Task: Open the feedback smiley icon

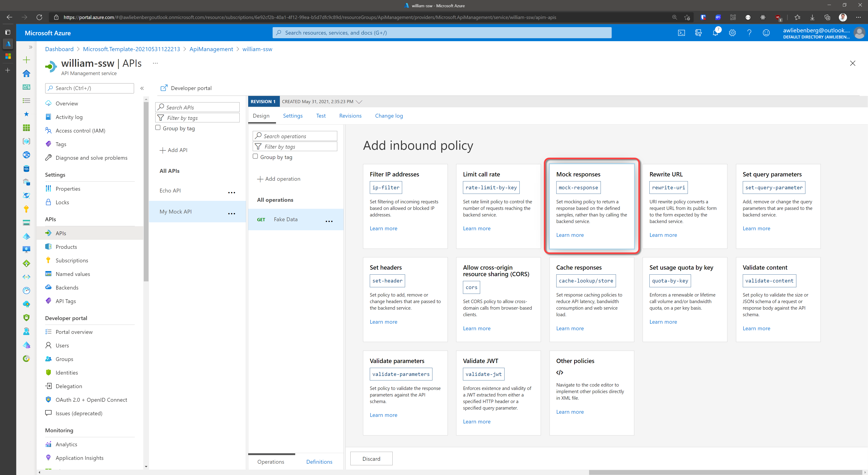Action: pos(766,33)
